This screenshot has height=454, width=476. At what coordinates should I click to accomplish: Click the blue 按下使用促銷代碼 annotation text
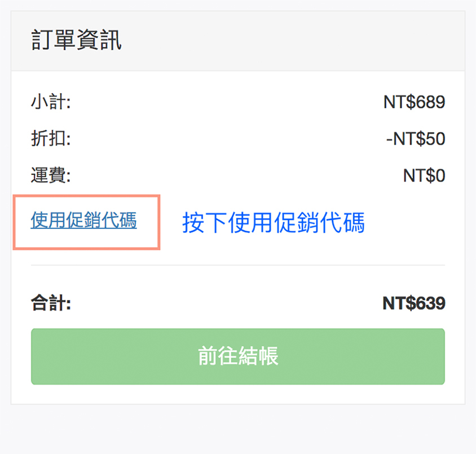pyautogui.click(x=273, y=223)
